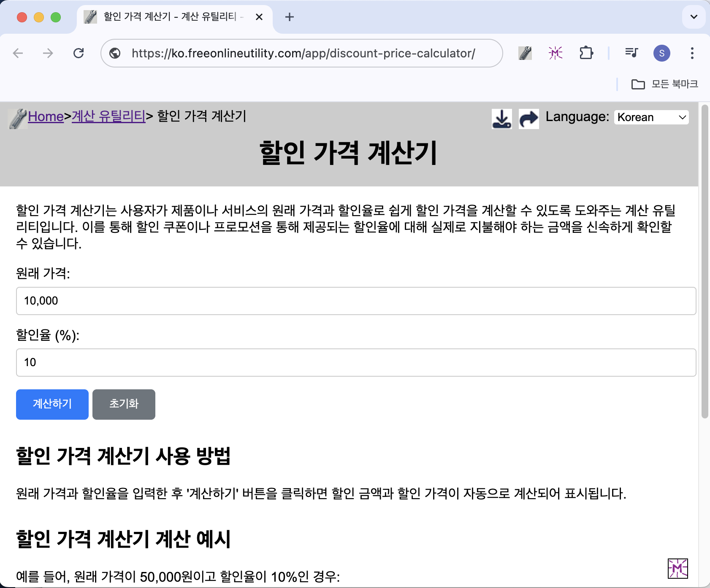Click the wrench extension icon in toolbar
Viewport: 710px width, 588px height.
tap(525, 53)
